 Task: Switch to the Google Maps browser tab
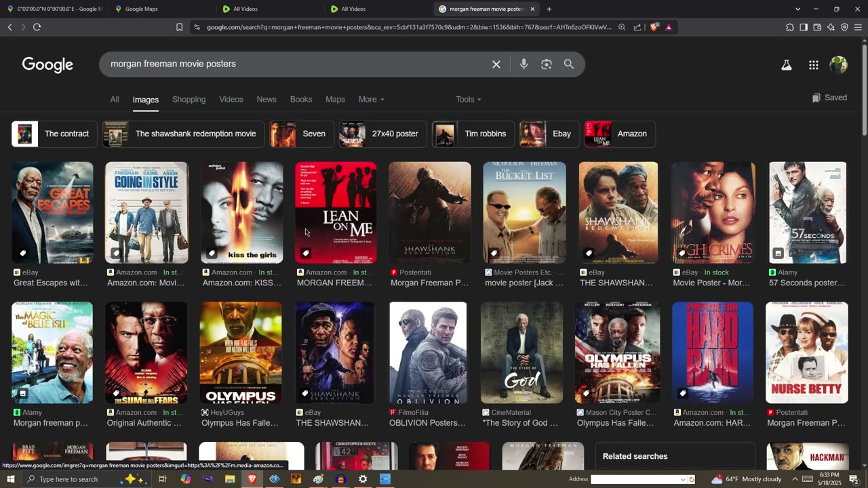coord(159,9)
